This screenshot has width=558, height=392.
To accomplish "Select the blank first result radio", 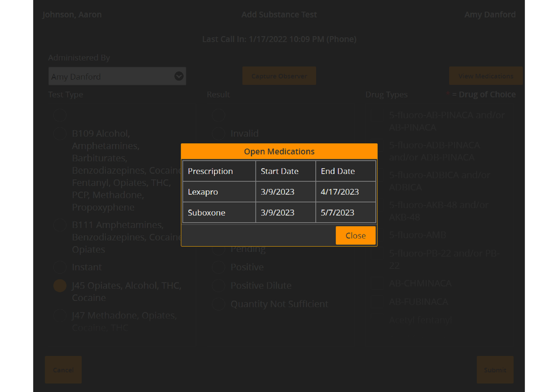I will coord(218,115).
